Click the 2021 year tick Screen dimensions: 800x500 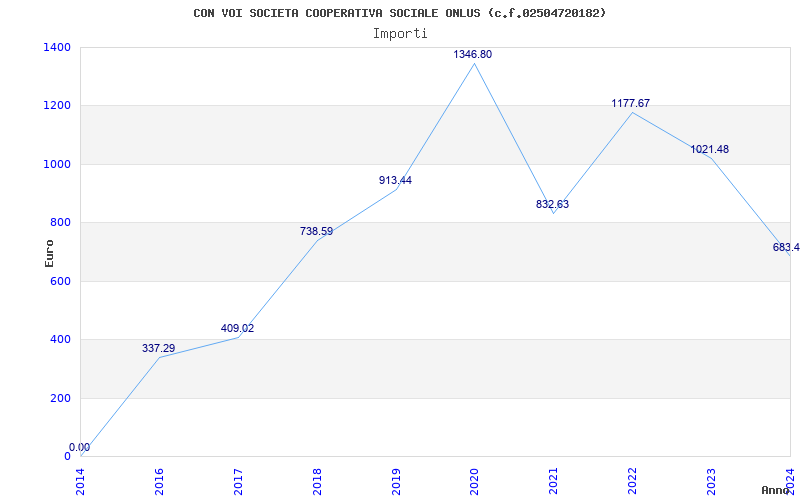pyautogui.click(x=554, y=481)
